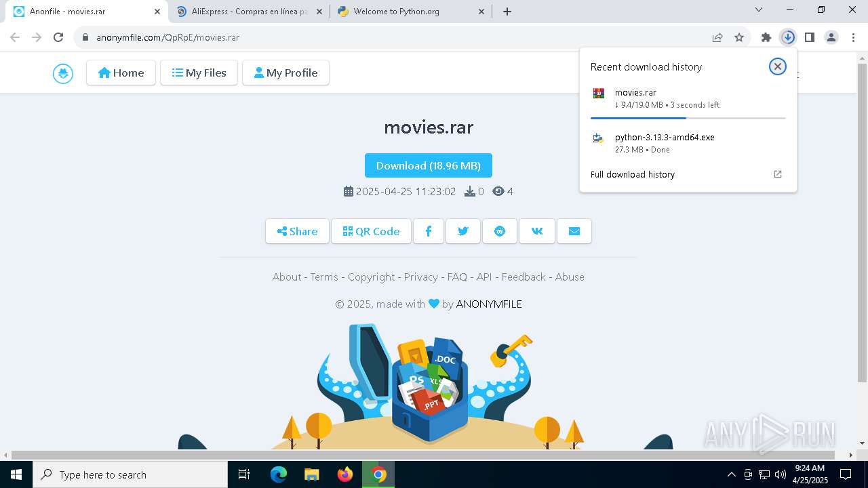Open a new browser tab
The height and width of the screenshot is (488, 868).
pyautogui.click(x=507, y=12)
